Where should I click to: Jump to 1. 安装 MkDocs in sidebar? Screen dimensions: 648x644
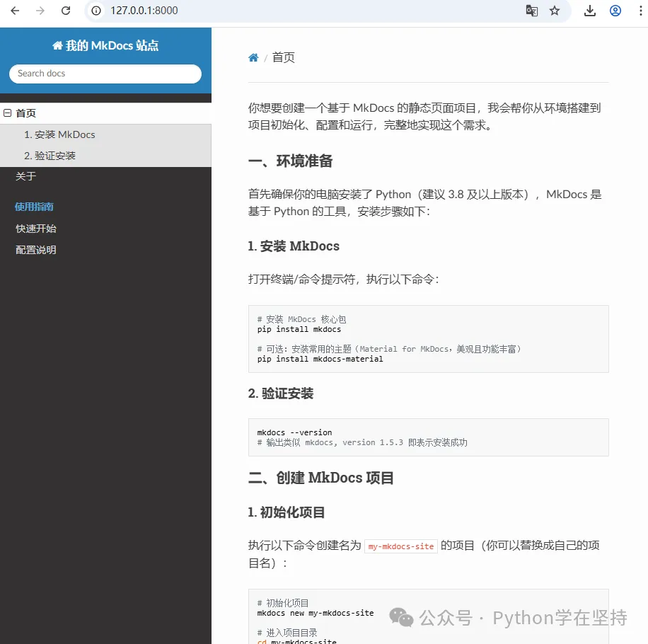59,134
